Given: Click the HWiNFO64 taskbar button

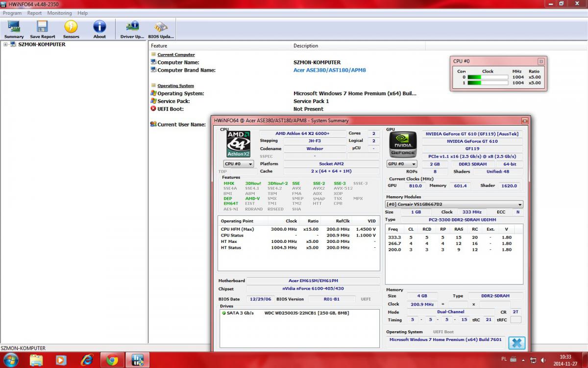Looking at the screenshot, I should coord(138,360).
